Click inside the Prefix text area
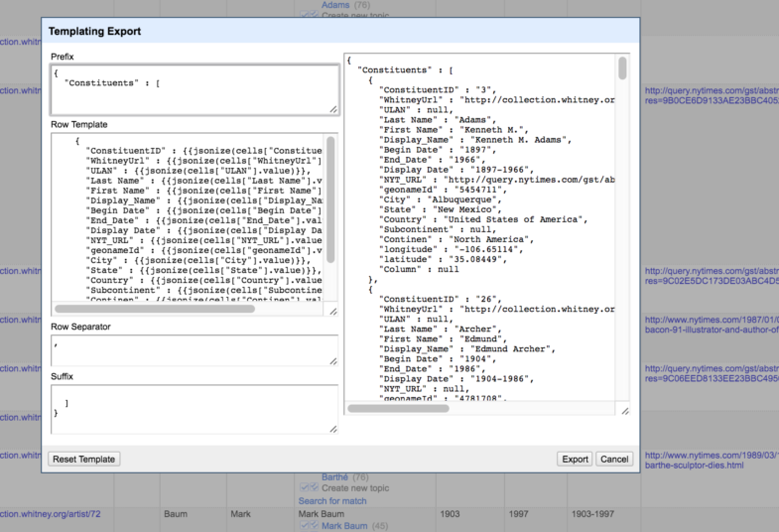Screen dimensions: 779x532 tap(195, 90)
